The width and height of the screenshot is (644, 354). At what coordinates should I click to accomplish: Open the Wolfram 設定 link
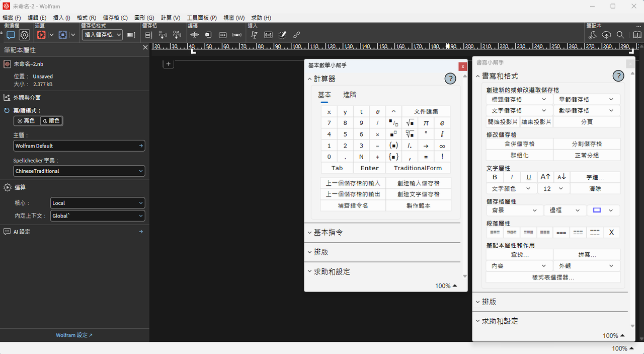[74, 335]
